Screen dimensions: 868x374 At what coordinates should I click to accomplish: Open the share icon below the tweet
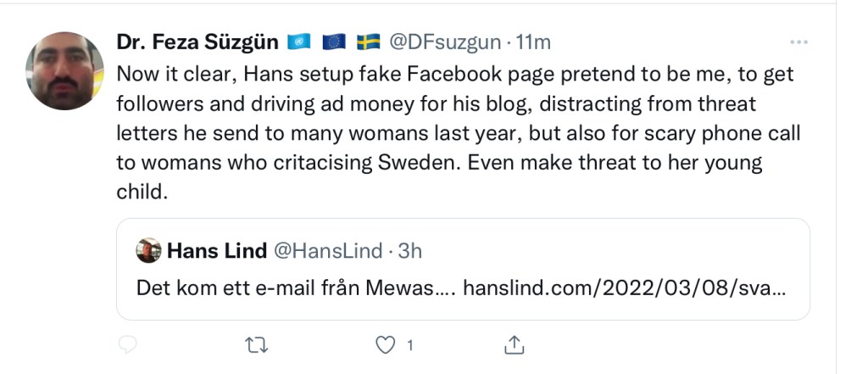[x=515, y=345]
